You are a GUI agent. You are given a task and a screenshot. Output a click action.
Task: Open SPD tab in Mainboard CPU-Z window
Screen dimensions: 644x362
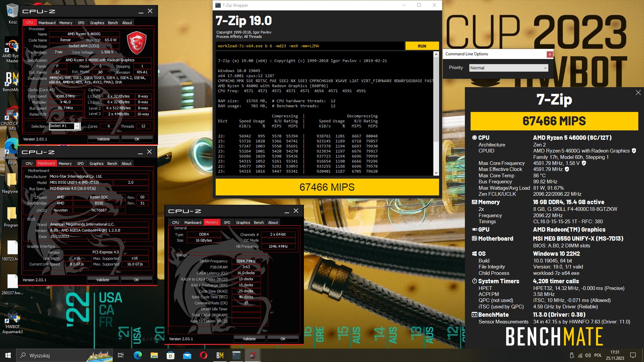[80, 164]
